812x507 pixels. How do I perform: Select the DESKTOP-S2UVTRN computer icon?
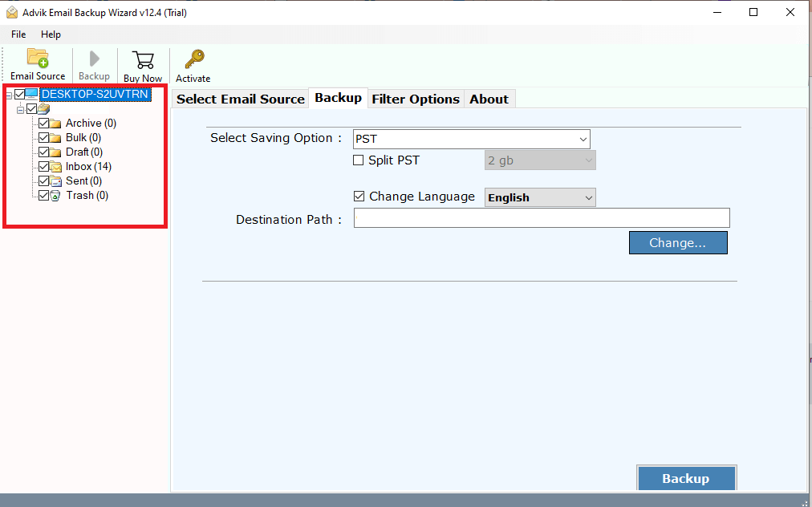pos(31,94)
